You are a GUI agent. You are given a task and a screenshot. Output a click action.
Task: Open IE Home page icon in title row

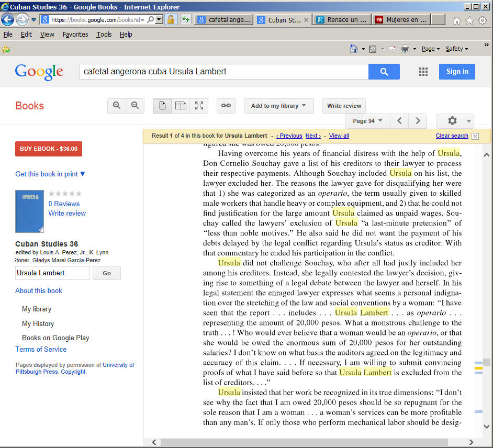(456, 21)
